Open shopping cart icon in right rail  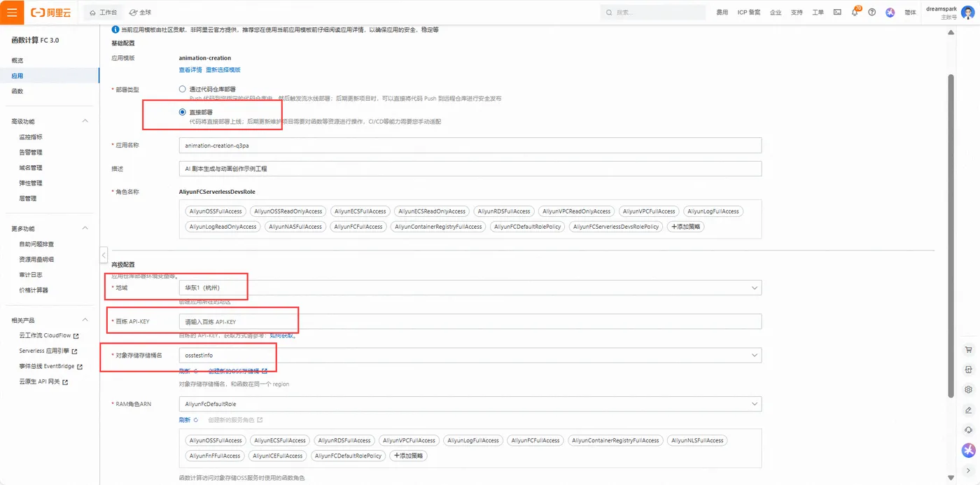(969, 350)
